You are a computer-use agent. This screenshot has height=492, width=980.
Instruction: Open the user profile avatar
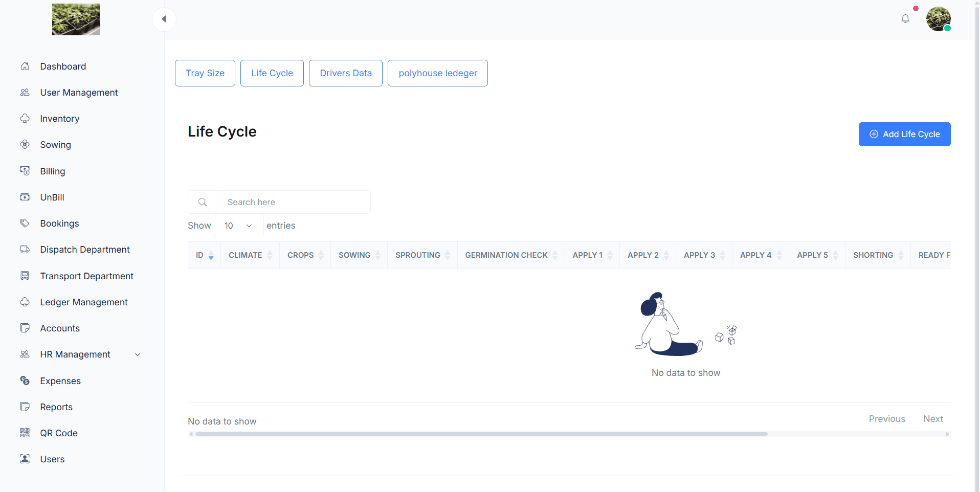938,19
